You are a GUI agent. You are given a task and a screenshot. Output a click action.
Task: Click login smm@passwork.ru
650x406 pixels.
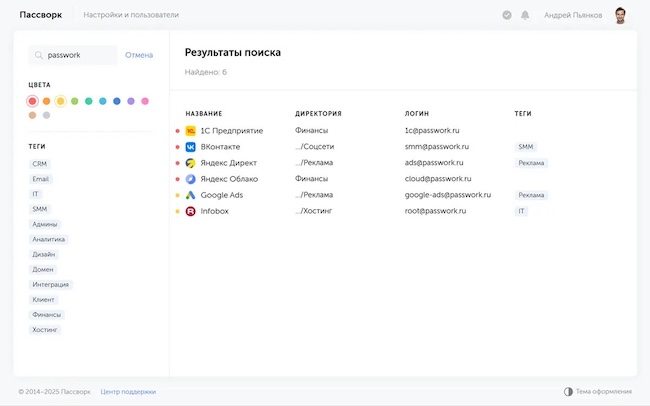pos(437,146)
